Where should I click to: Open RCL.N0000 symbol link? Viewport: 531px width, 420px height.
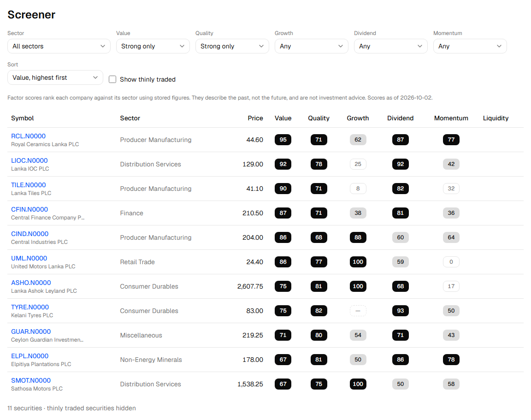29,136
